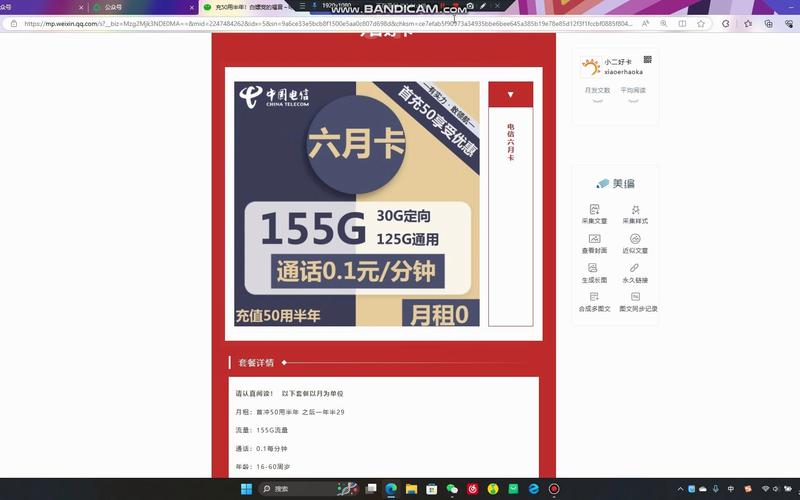This screenshot has height=500, width=800.
Task: Click the taskbar search box
Action: click(309, 489)
